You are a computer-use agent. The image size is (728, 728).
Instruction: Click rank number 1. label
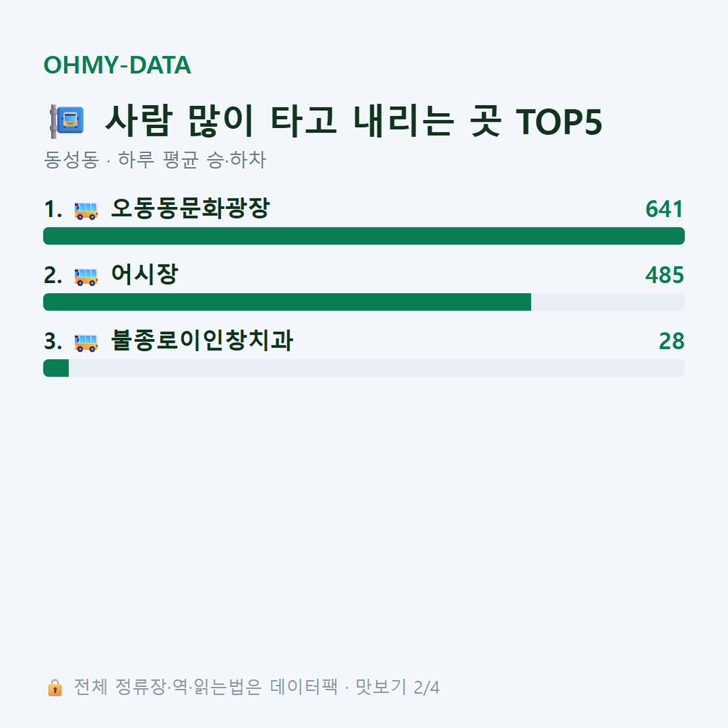tap(53, 209)
